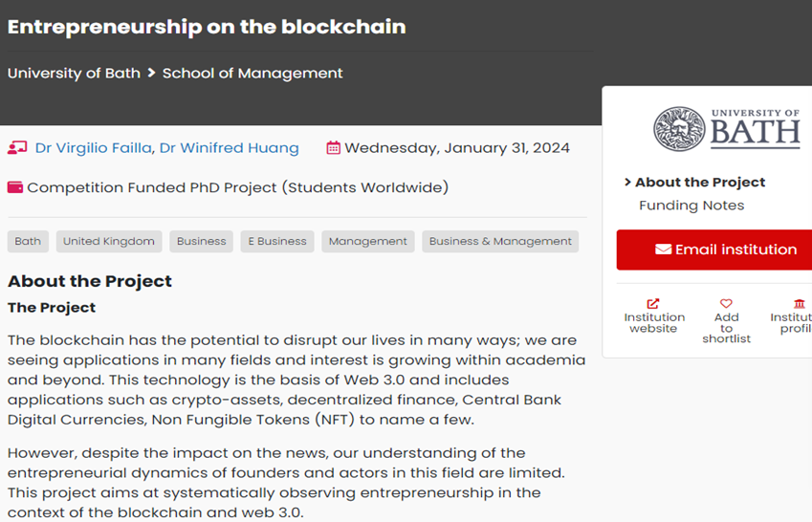Select the Bath location tag
The height and width of the screenshot is (522, 812).
(28, 242)
